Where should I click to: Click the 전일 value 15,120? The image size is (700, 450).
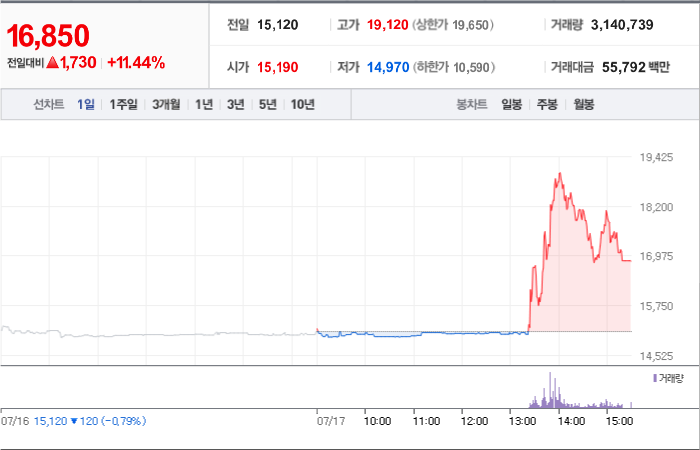(x=277, y=25)
